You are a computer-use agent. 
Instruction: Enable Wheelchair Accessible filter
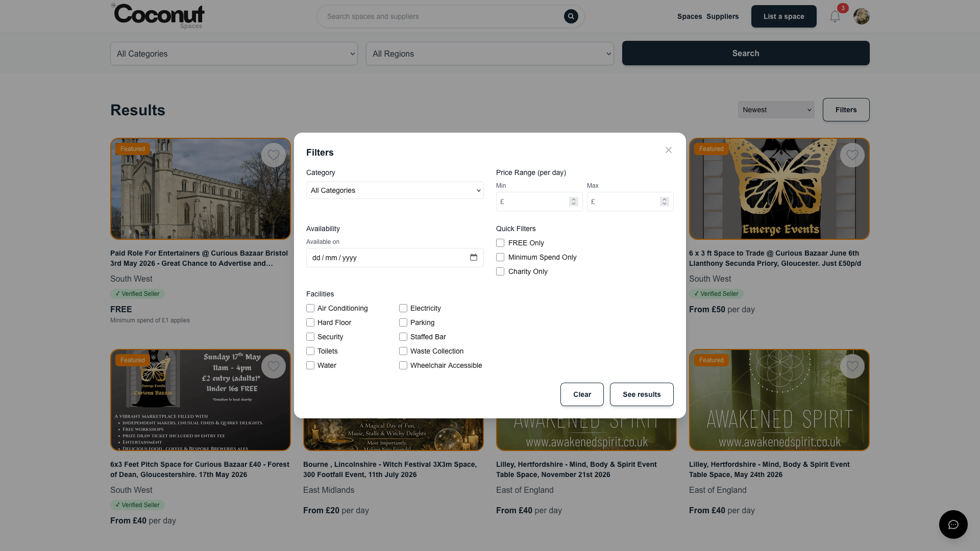click(x=403, y=365)
